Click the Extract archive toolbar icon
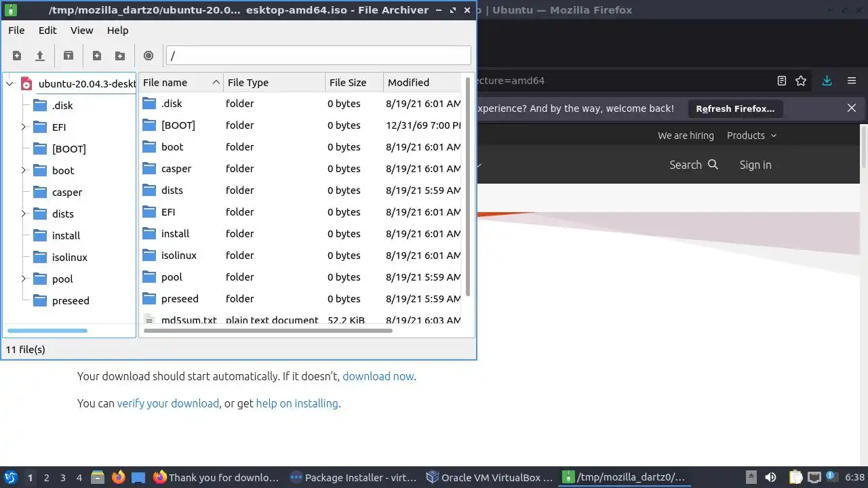The image size is (868, 488). [68, 56]
